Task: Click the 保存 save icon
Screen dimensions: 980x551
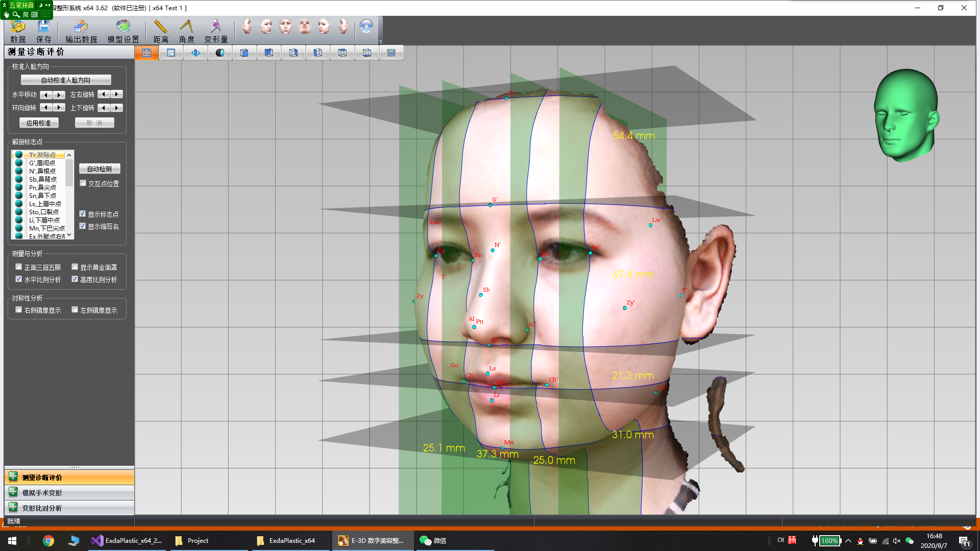Action: tap(43, 31)
